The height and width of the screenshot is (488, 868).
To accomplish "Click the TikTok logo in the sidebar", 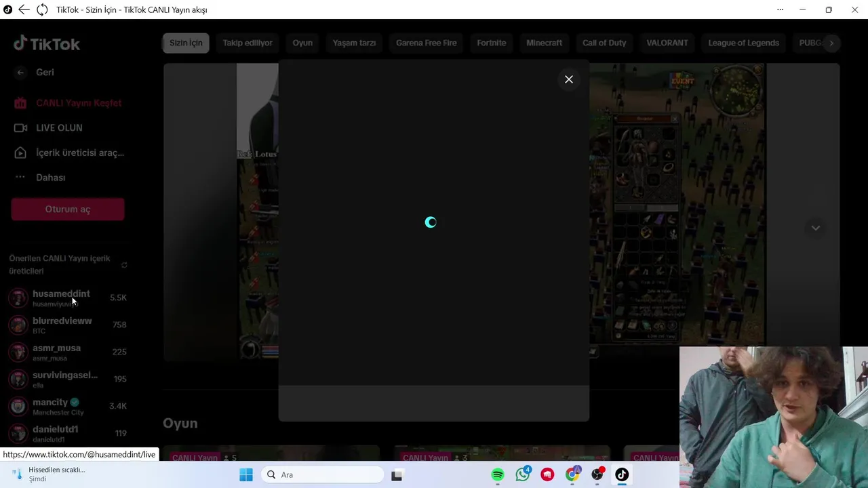I will 47,43.
